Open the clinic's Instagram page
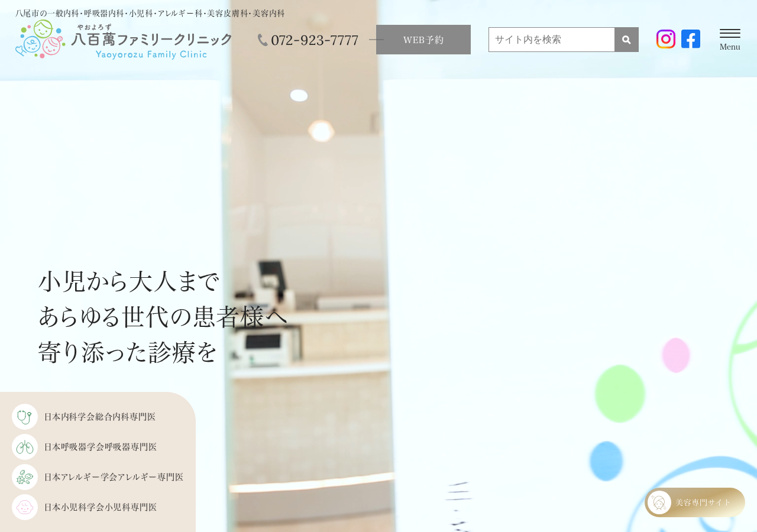The height and width of the screenshot is (532, 757). 665,39
